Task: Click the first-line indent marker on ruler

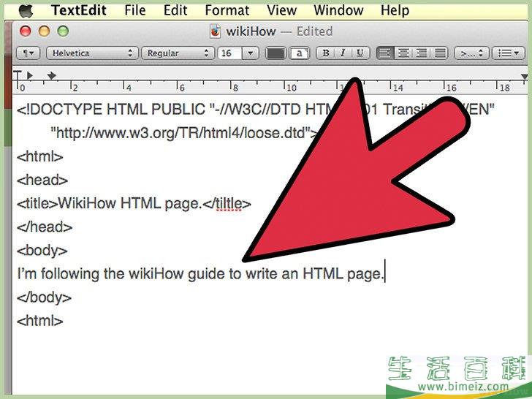Action: pyautogui.click(x=18, y=75)
